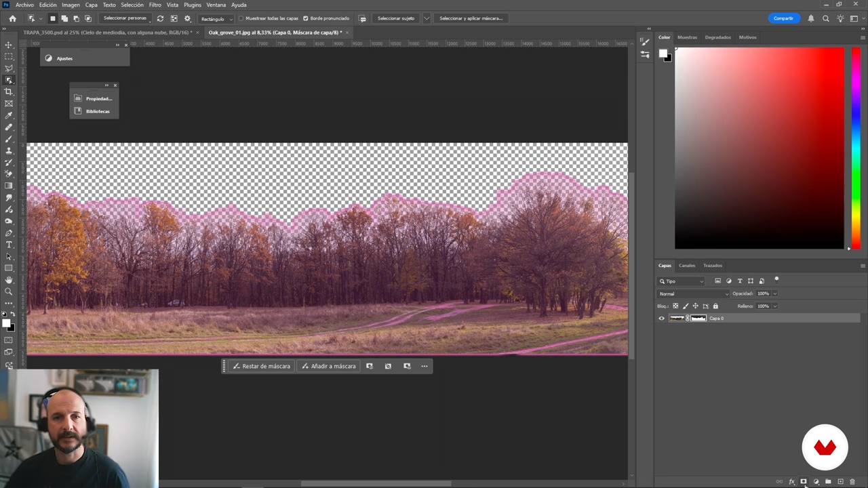This screenshot has width=868, height=488.
Task: Expand the Opacidad dropdown arrow
Action: (774, 293)
